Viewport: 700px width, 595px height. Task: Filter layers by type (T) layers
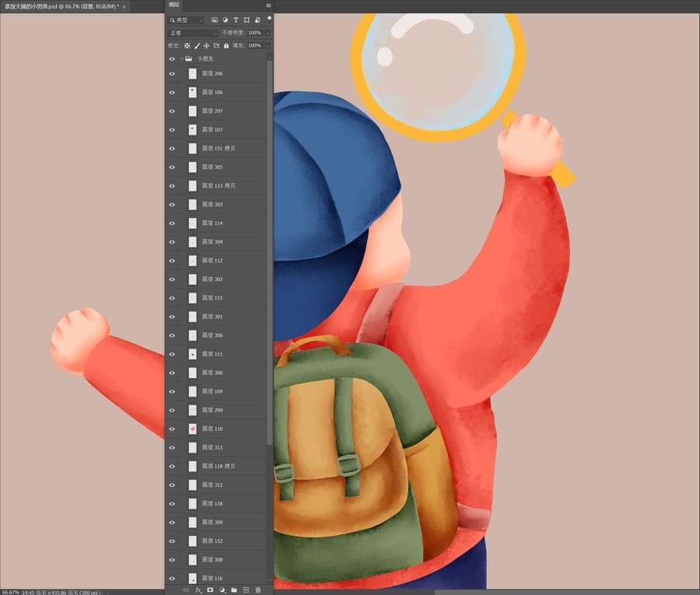point(236,20)
